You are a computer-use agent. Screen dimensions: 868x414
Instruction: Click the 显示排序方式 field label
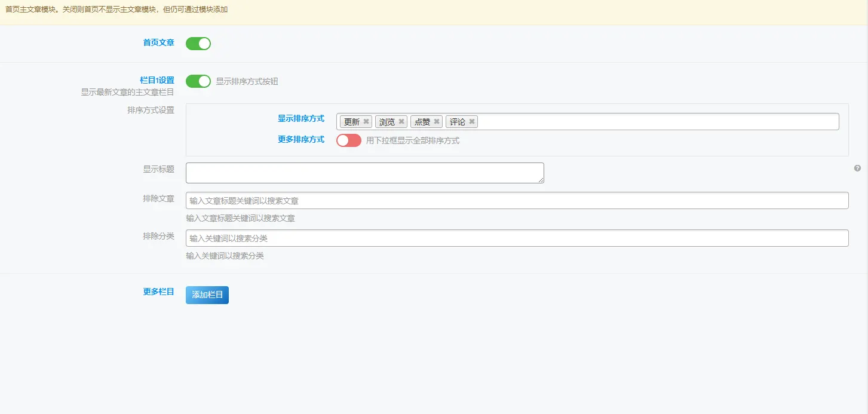coord(301,118)
